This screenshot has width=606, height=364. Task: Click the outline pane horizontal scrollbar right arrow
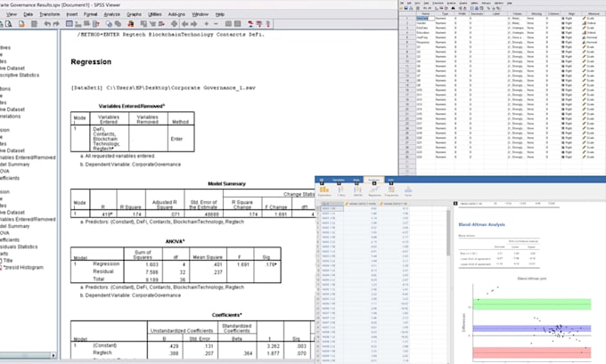(53, 355)
